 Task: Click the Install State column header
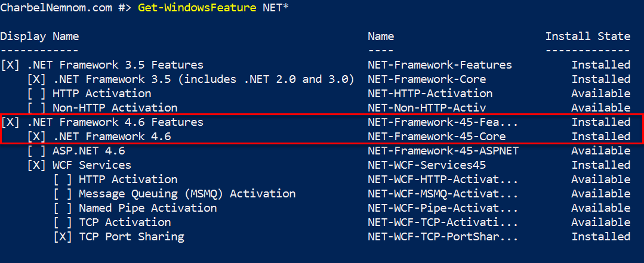pyautogui.click(x=588, y=36)
